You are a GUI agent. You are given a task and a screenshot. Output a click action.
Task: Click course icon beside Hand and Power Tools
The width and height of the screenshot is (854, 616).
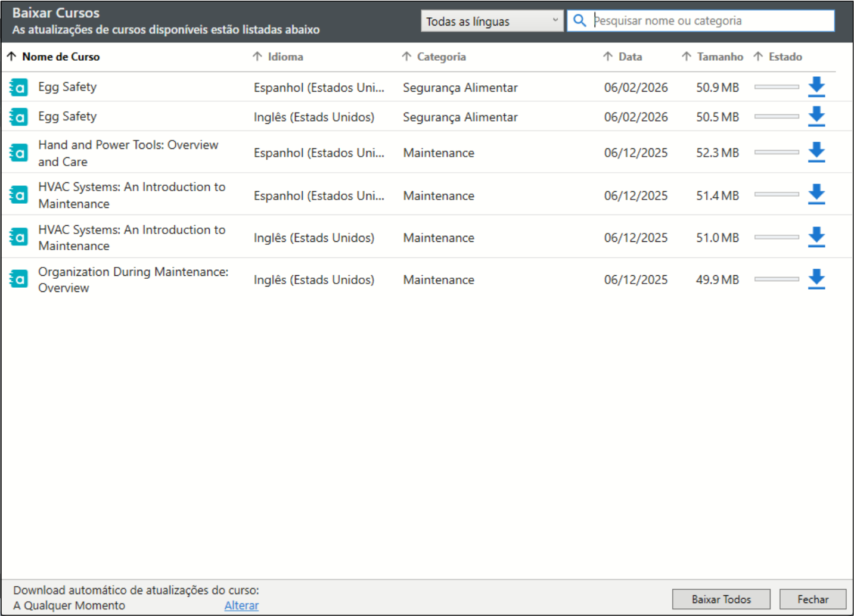[18, 153]
